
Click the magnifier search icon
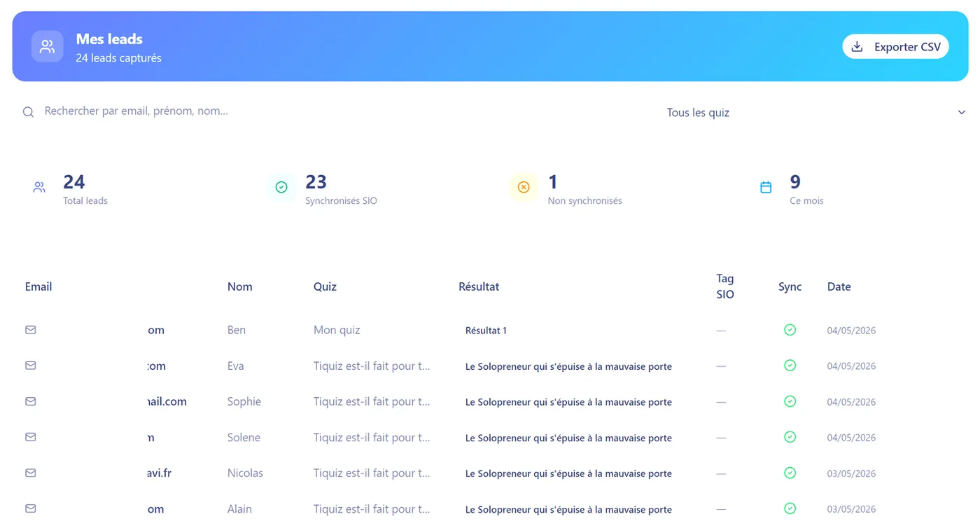point(28,112)
